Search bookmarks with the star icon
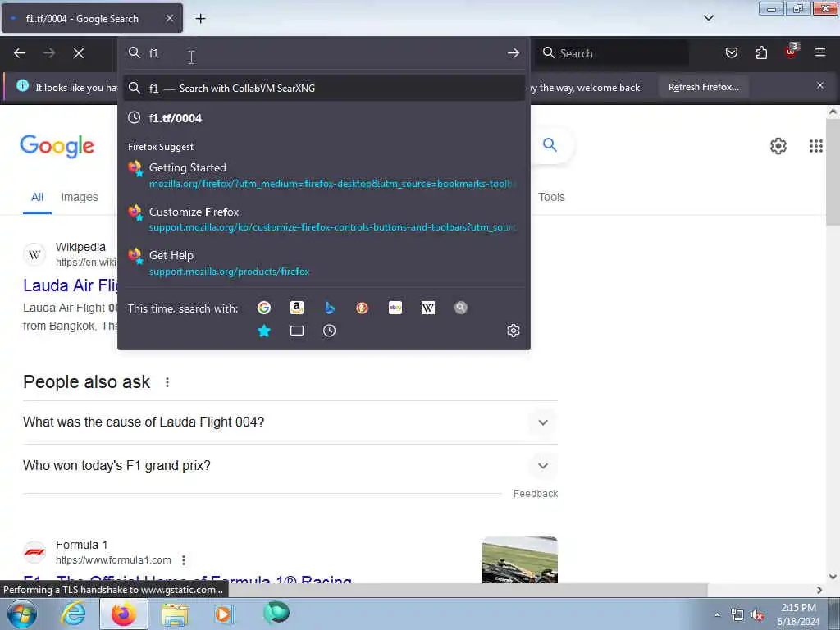The image size is (840, 630). pyautogui.click(x=263, y=331)
